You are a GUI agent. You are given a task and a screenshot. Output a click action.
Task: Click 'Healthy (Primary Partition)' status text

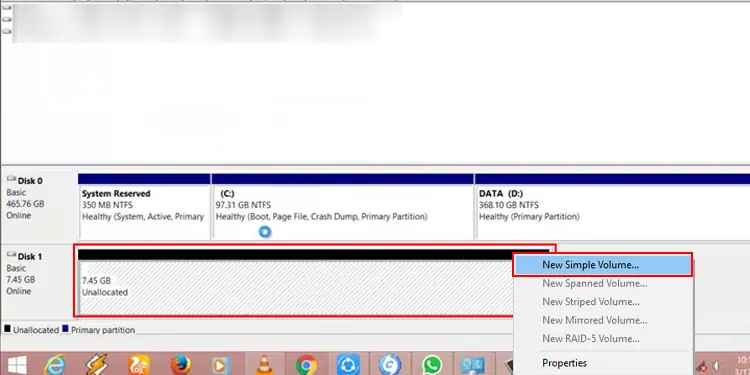point(529,217)
